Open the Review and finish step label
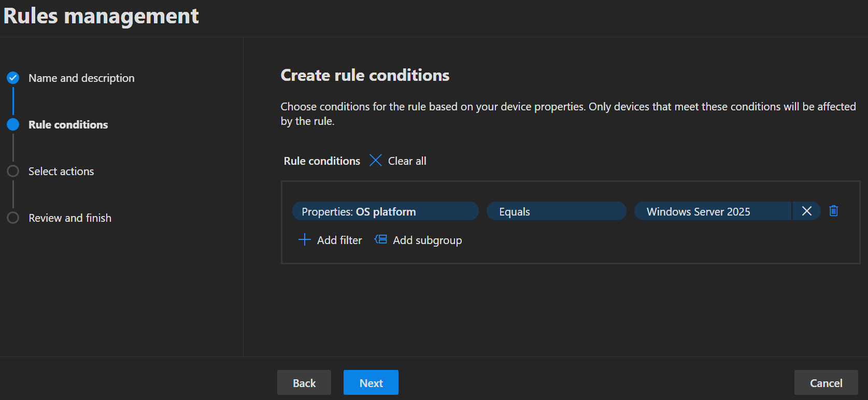 click(70, 218)
